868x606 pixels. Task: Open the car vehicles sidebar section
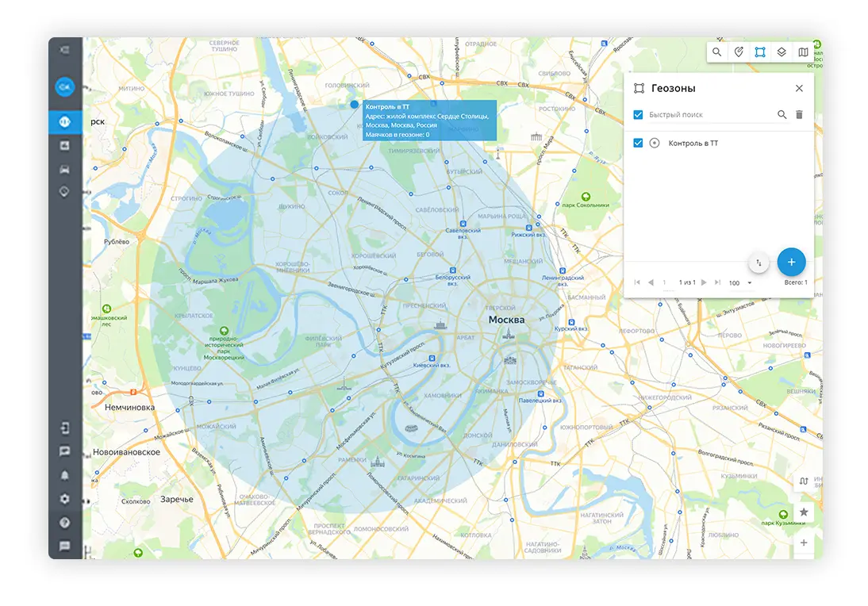(64, 169)
